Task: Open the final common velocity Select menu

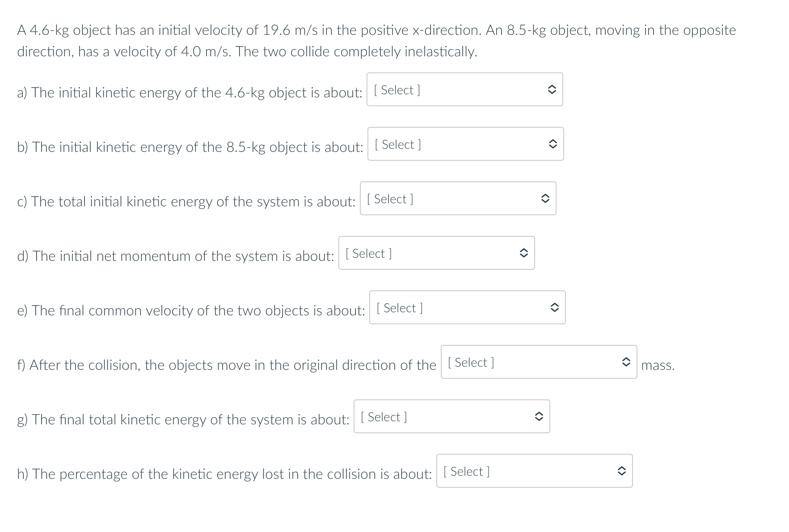Action: pyautogui.click(x=467, y=307)
